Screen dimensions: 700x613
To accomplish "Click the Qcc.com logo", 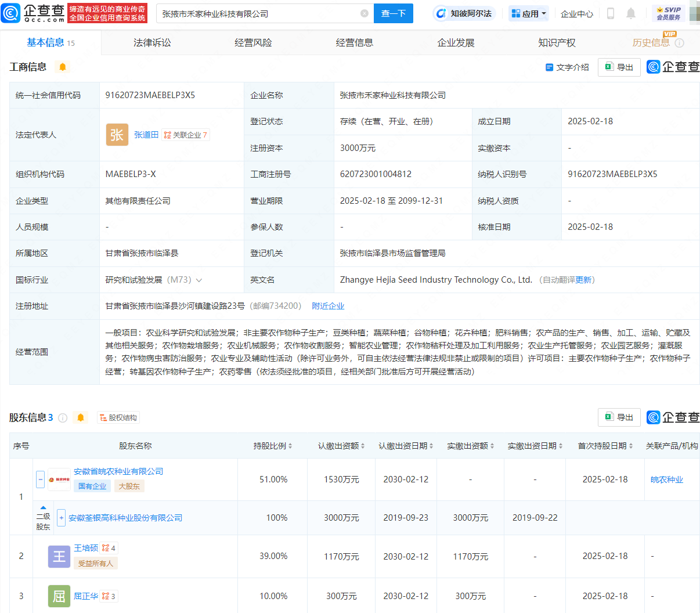I will pyautogui.click(x=33, y=13).
